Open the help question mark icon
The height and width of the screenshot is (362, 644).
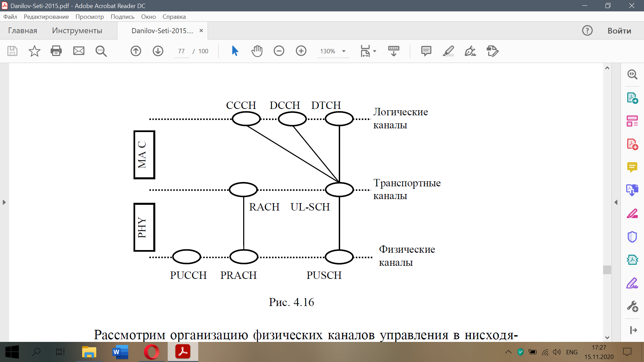(x=587, y=31)
